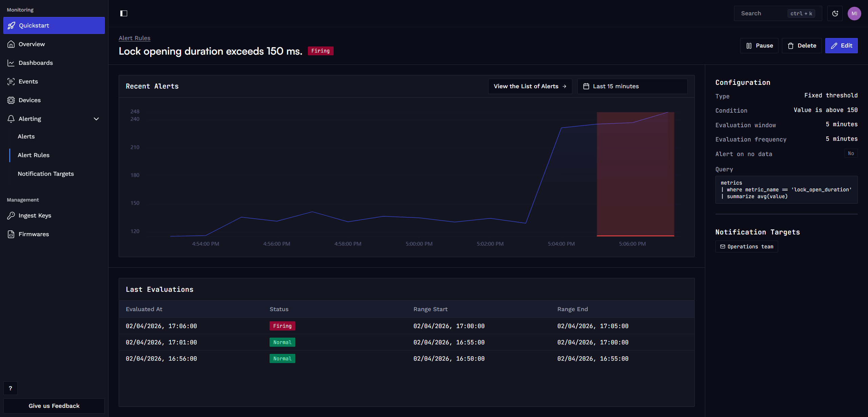Go to the Alerts submenu item
The width and height of the screenshot is (868, 417).
[26, 136]
